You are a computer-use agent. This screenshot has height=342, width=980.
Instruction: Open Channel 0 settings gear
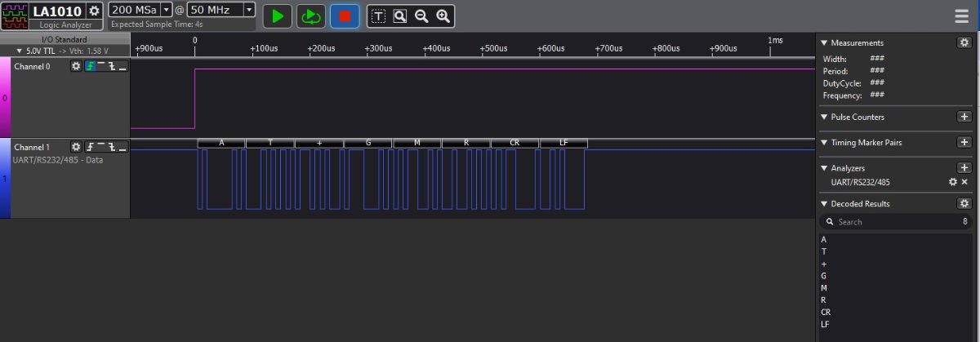(76, 66)
